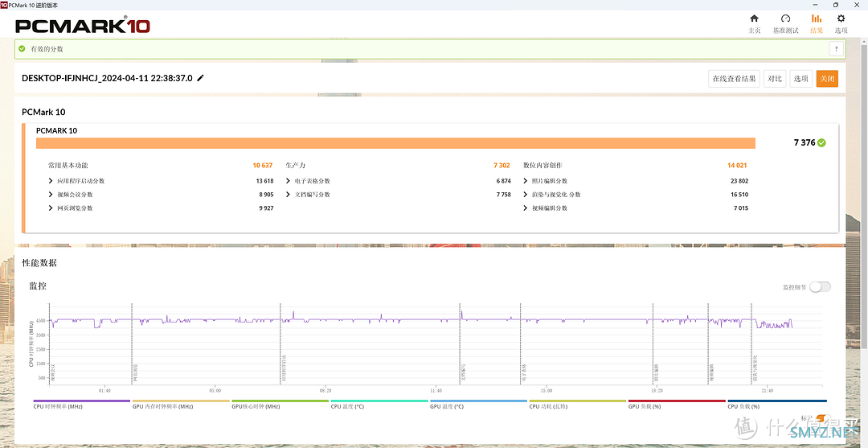868x448 pixels.
Task: Click the question mark help button
Action: (837, 49)
